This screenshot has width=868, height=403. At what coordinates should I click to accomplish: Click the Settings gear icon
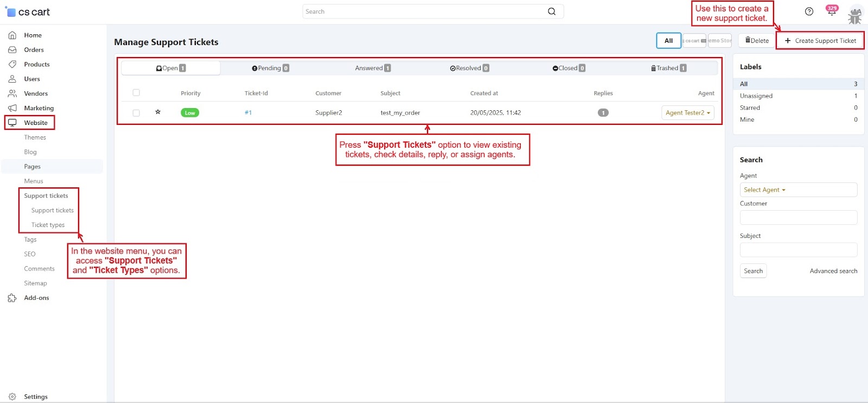coord(12,397)
